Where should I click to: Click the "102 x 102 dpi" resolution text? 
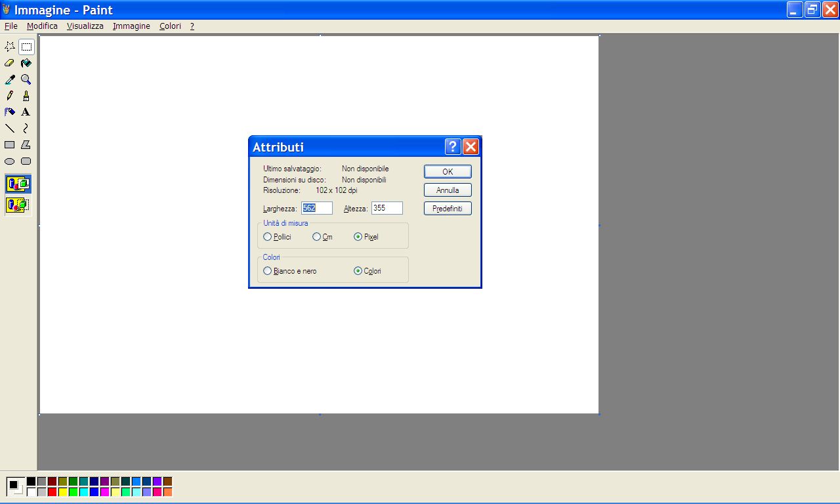point(337,190)
